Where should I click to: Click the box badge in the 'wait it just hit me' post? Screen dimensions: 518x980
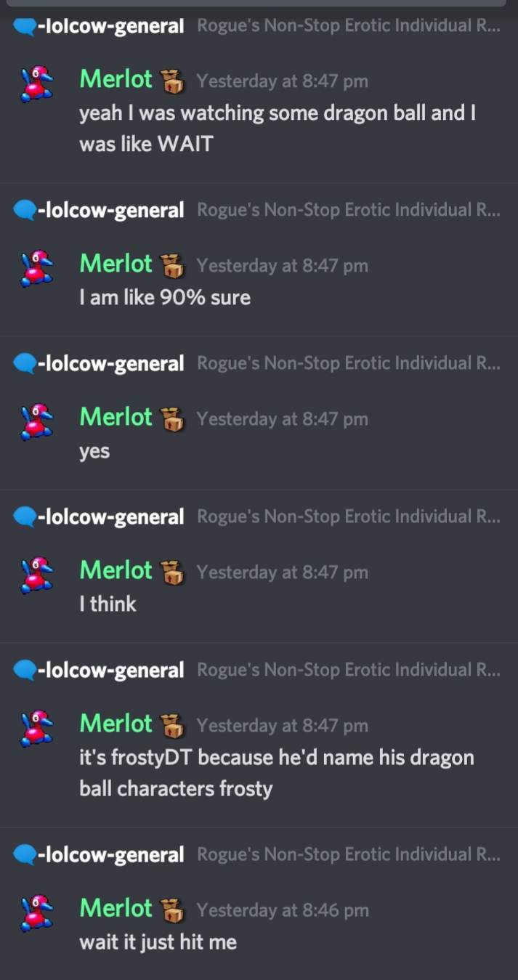tap(171, 910)
